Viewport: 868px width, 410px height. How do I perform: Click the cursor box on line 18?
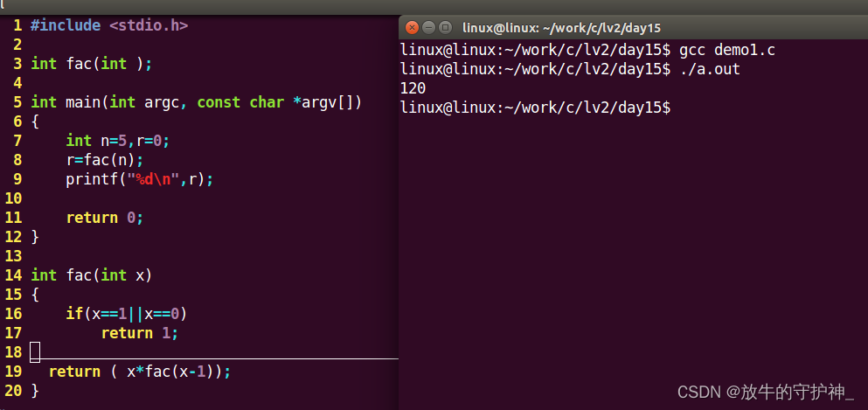tap(35, 352)
